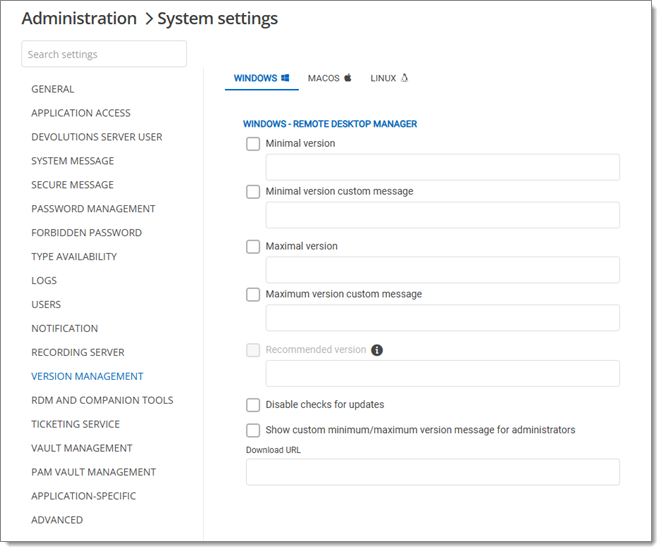The width and height of the screenshot is (662, 552).
Task: Switch to the macOS tab
Action: tap(330, 78)
